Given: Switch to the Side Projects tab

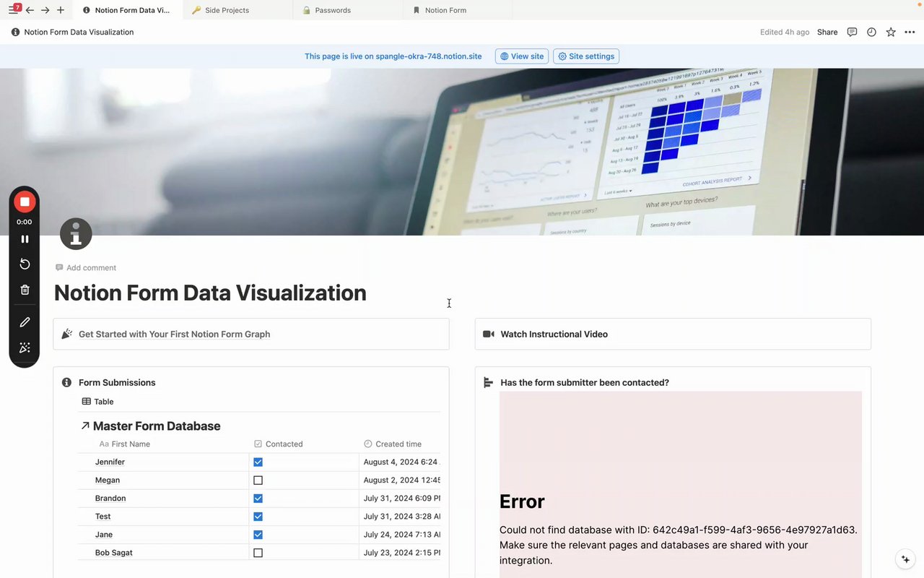Looking at the screenshot, I should pos(238,10).
